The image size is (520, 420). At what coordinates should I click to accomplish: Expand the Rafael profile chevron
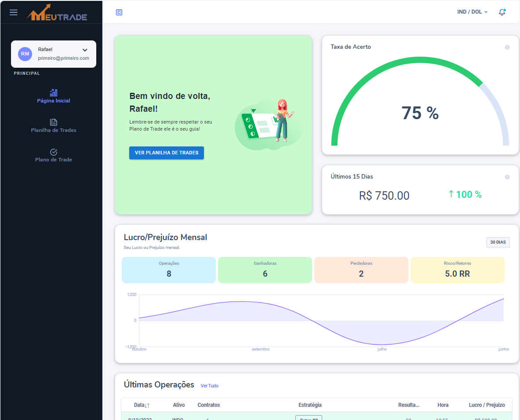coord(84,50)
